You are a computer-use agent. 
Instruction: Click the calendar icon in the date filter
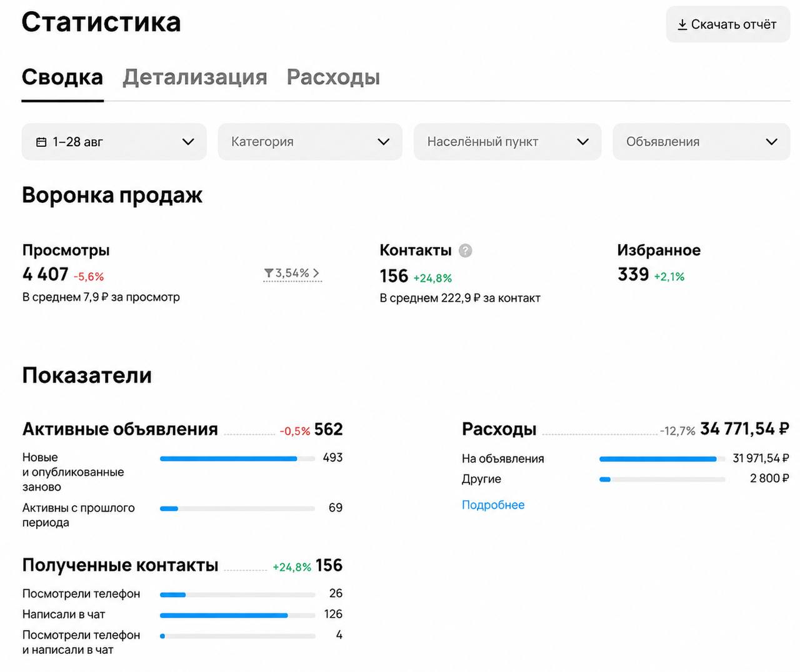(x=41, y=142)
